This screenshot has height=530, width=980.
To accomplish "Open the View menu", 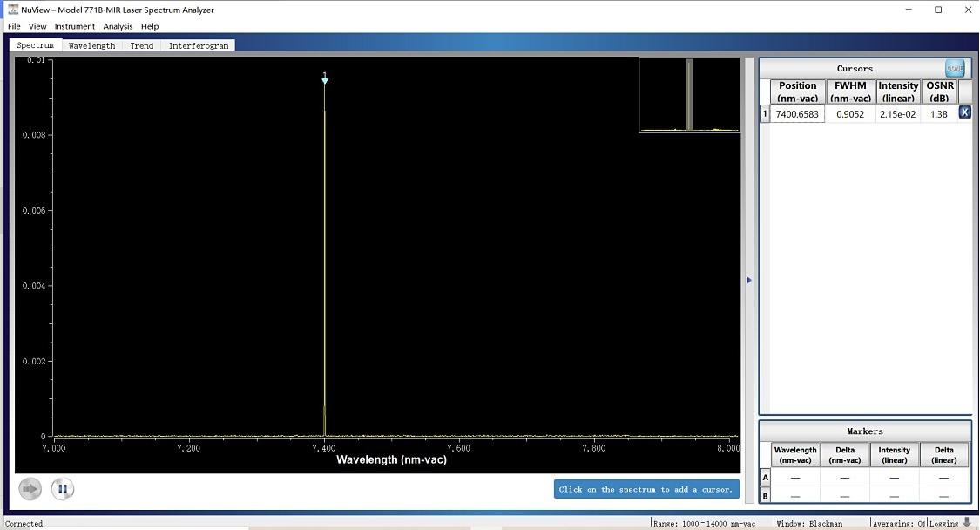I will [37, 26].
